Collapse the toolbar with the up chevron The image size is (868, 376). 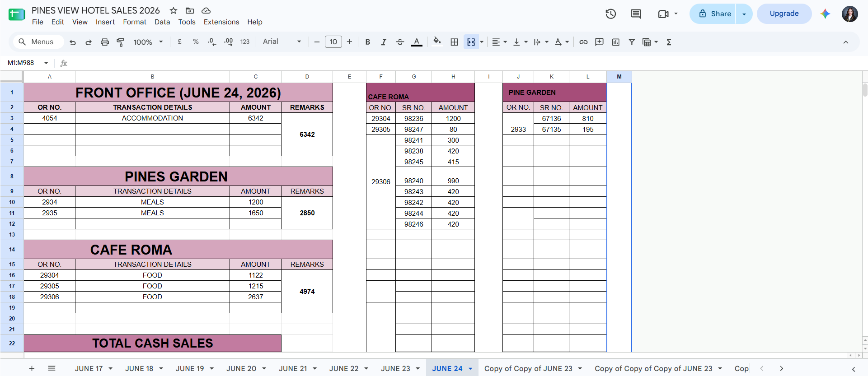tap(846, 42)
